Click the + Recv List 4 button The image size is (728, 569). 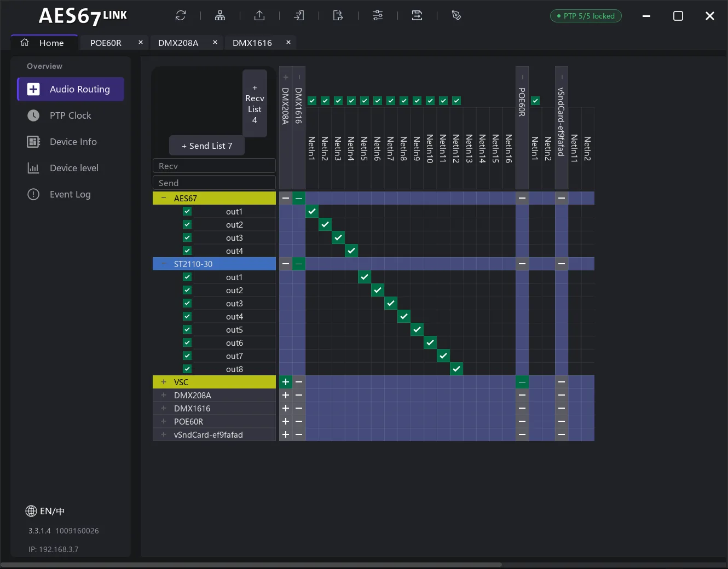click(x=255, y=103)
